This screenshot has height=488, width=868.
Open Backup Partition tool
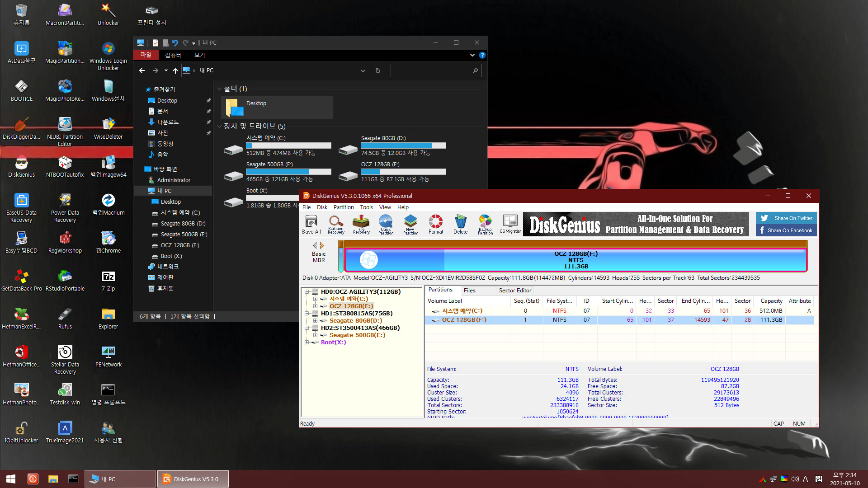(485, 224)
